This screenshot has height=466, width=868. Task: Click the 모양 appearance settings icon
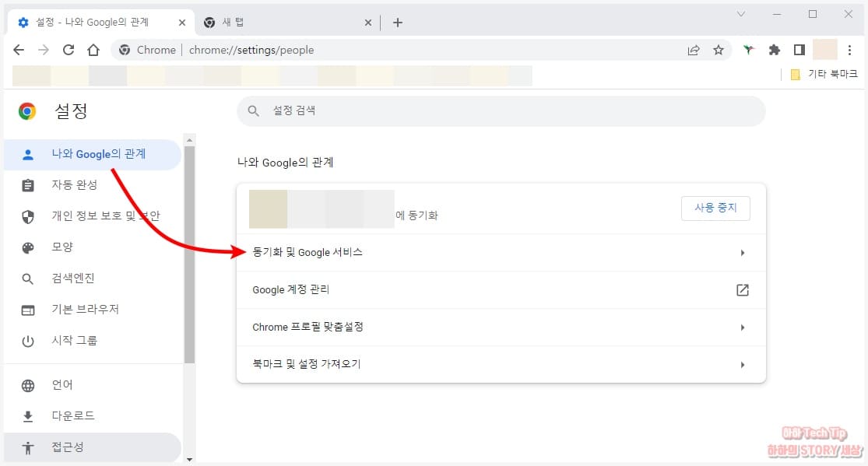29,247
